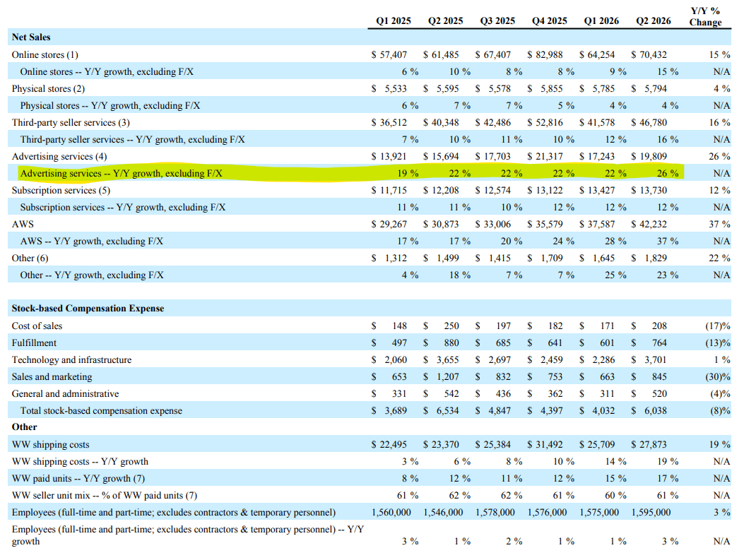Click Subscription services Q1 2025 value 11,715
Screen dimensions: 744x560
click(389, 190)
